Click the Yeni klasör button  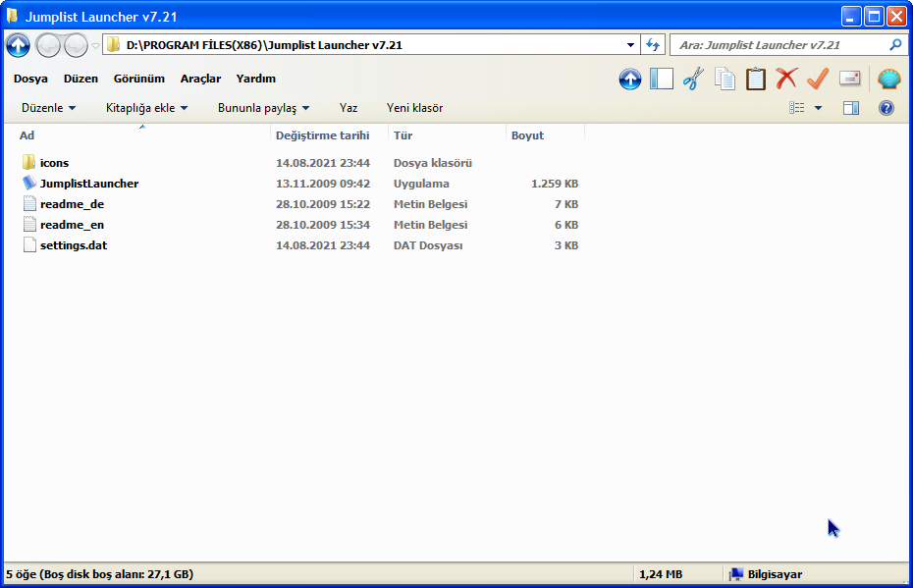click(414, 108)
